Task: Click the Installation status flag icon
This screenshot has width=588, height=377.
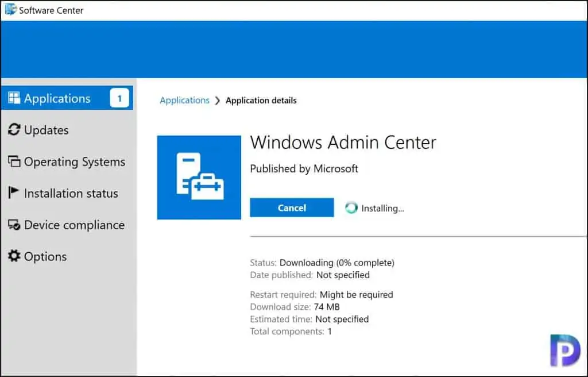Action: pyautogui.click(x=13, y=193)
